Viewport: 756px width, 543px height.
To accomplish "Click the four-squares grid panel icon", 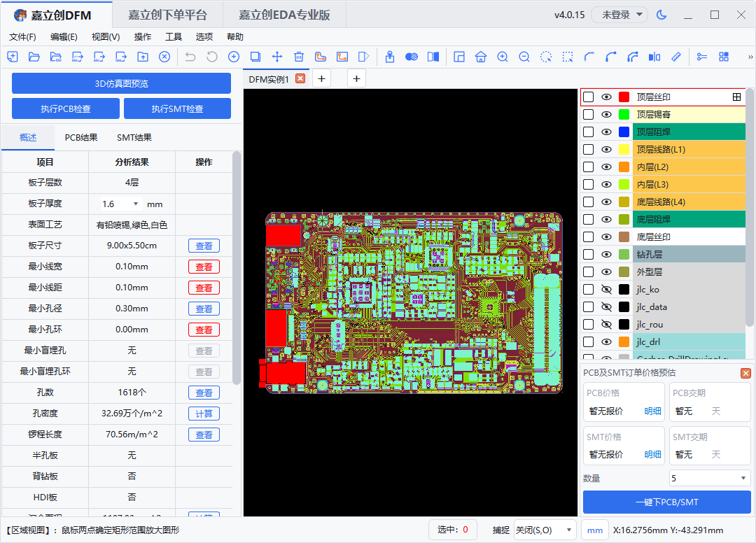I will tap(724, 57).
